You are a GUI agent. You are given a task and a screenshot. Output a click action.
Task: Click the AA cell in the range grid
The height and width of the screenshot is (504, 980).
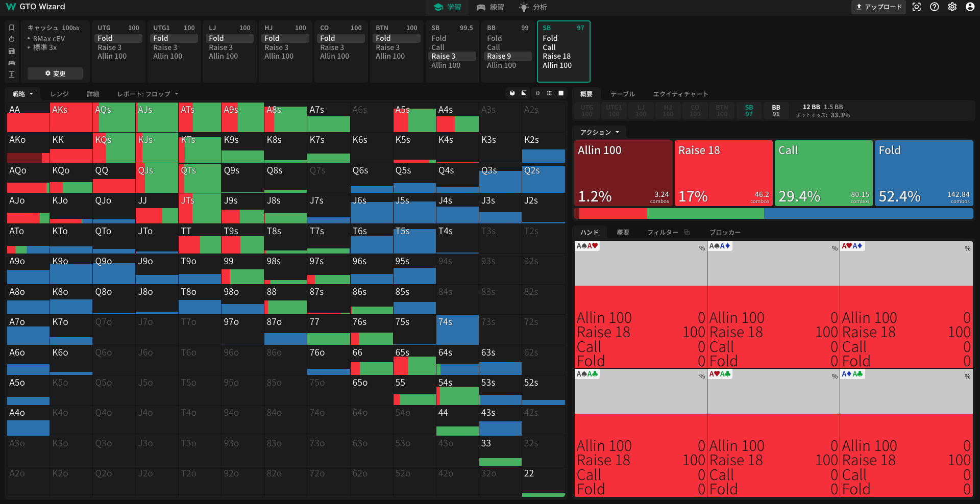click(28, 117)
